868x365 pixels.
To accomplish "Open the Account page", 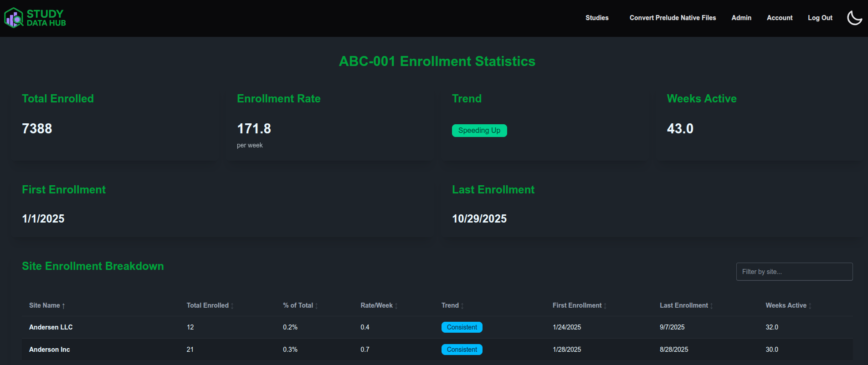I will (x=780, y=18).
